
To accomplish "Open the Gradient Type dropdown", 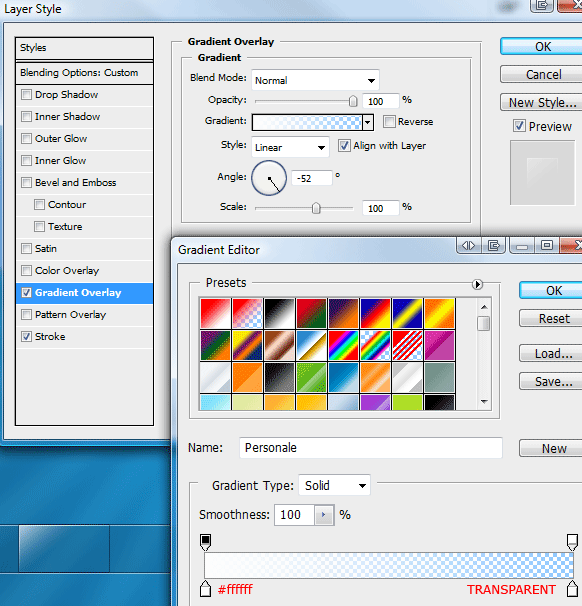I will [x=335, y=485].
